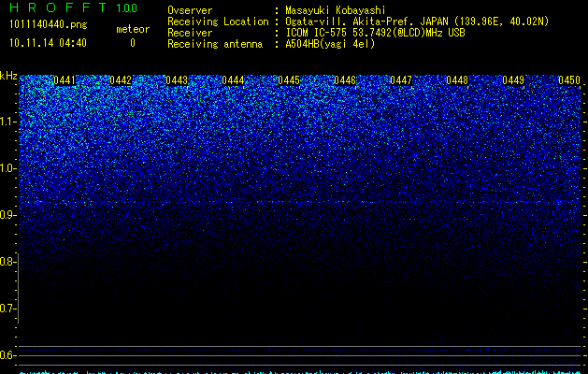This screenshot has height=374, width=588.
Task: Click the 0448 time marker
Action: click(x=457, y=80)
